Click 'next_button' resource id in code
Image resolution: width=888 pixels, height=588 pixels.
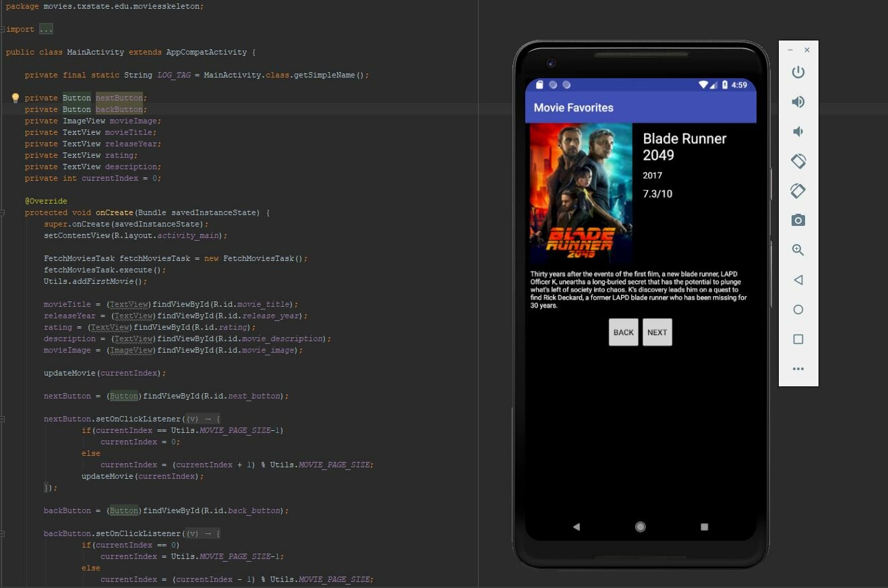[x=256, y=396]
